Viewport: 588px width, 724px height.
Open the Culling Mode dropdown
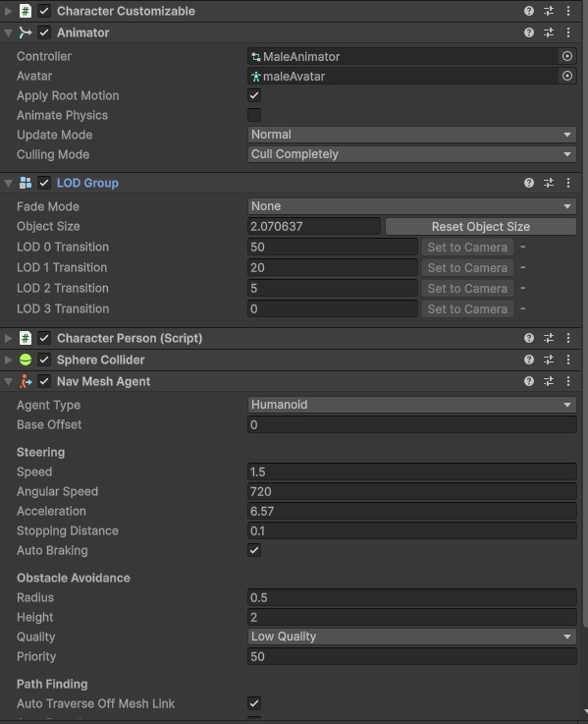[411, 154]
